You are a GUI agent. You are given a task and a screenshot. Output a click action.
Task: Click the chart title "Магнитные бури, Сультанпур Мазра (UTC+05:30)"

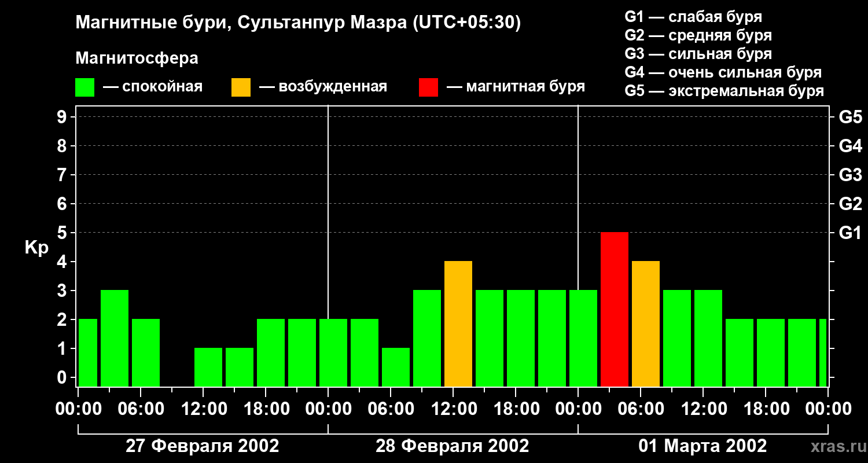[298, 23]
